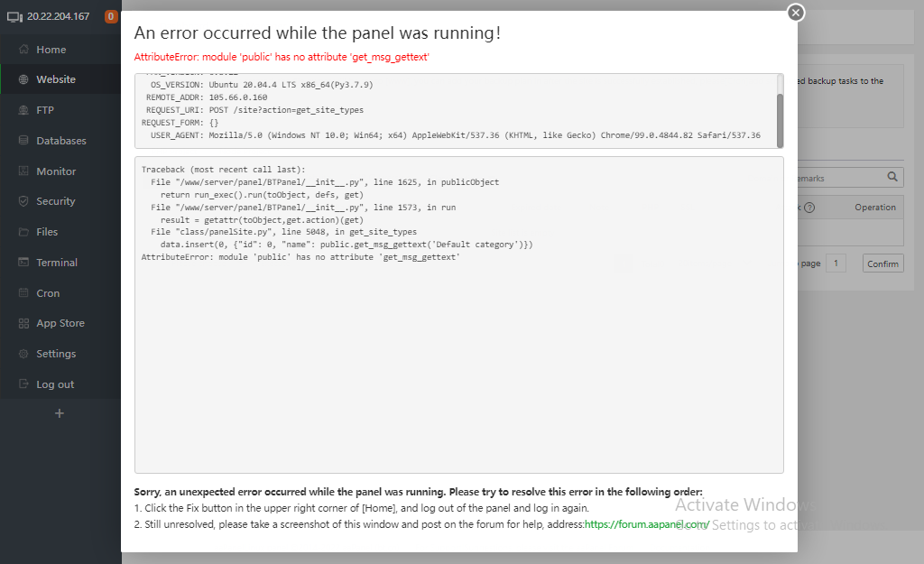Click the orange notification badge showing 0
924x564 pixels.
coord(111,16)
